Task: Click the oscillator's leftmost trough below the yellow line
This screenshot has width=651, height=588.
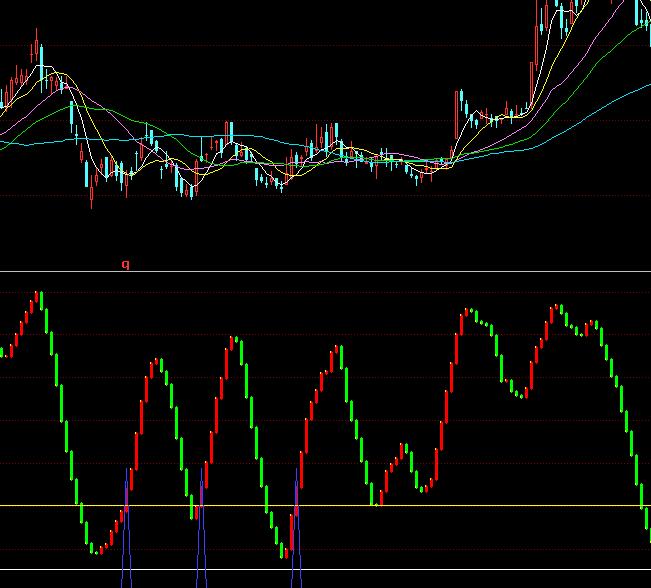Action: click(x=95, y=549)
